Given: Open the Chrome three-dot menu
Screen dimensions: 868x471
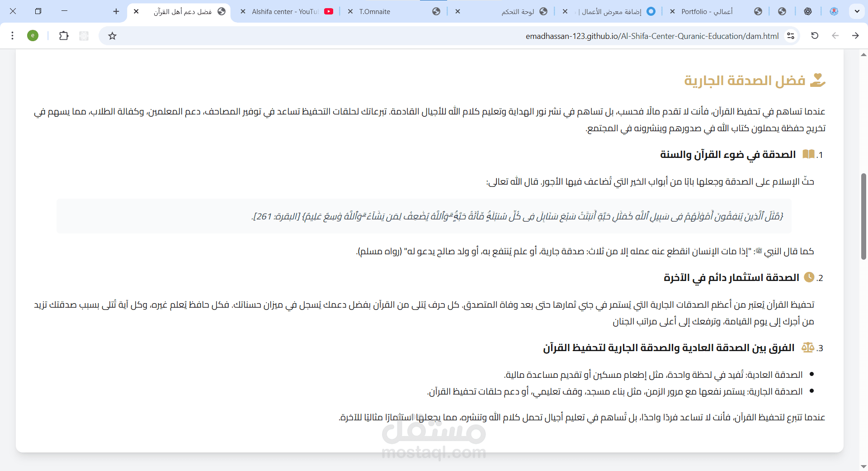Looking at the screenshot, I should (x=13, y=36).
